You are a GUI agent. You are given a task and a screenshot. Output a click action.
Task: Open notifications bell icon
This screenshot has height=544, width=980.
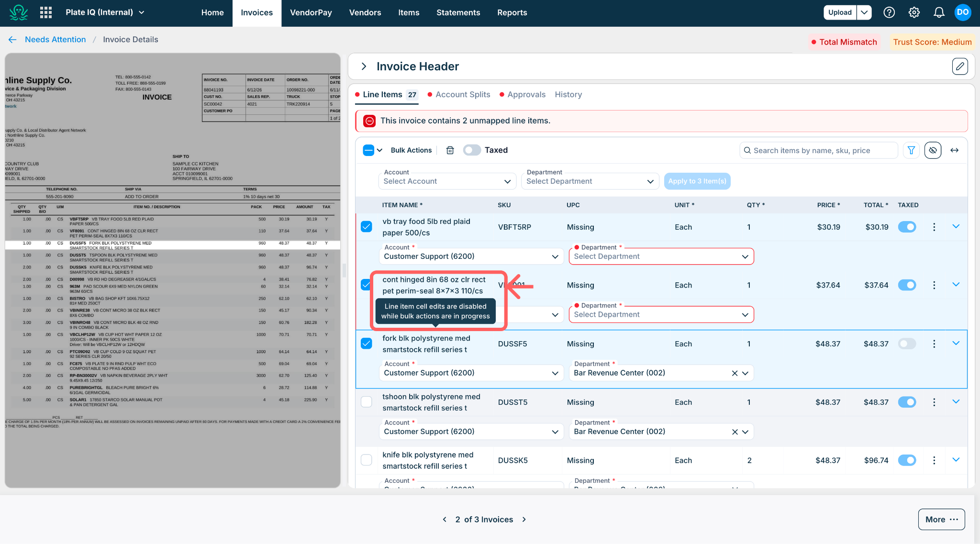(939, 12)
